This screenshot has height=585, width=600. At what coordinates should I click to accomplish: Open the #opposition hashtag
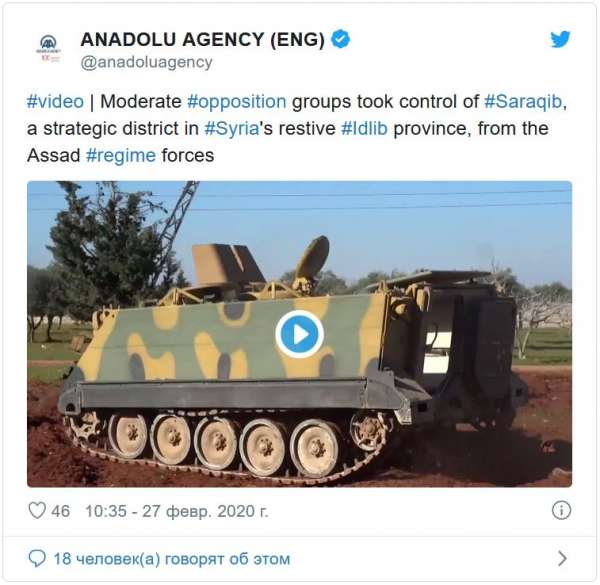click(x=237, y=102)
